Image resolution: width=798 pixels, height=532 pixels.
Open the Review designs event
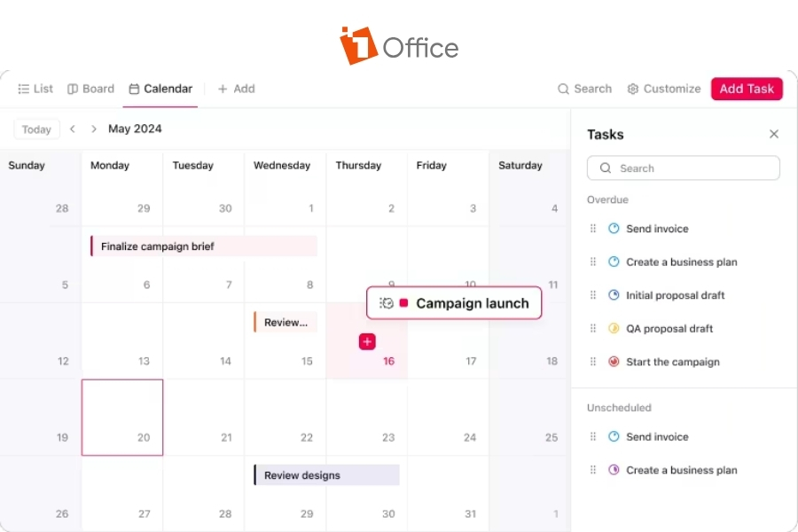[x=326, y=475]
